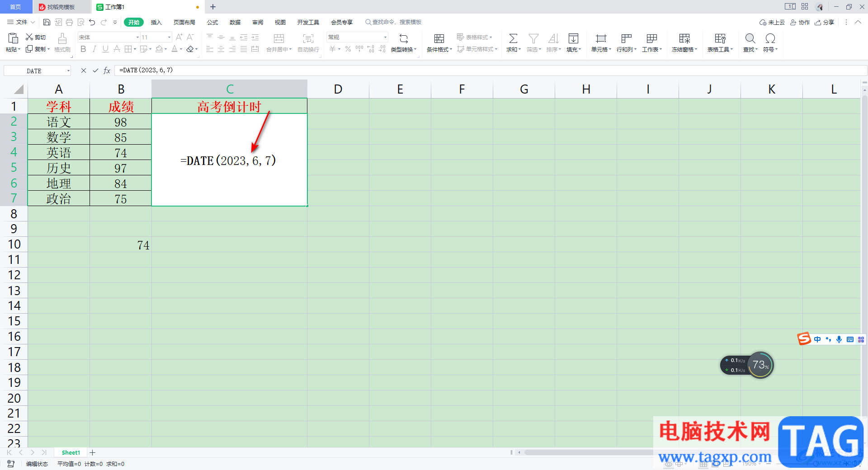Select the Sheet1 sheet tab

71,452
